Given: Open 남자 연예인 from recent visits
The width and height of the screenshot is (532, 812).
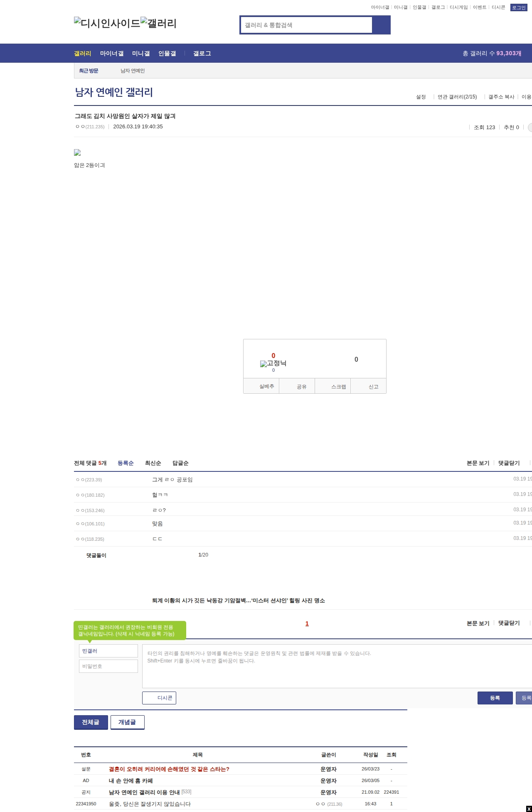Looking at the screenshot, I should pyautogui.click(x=133, y=71).
